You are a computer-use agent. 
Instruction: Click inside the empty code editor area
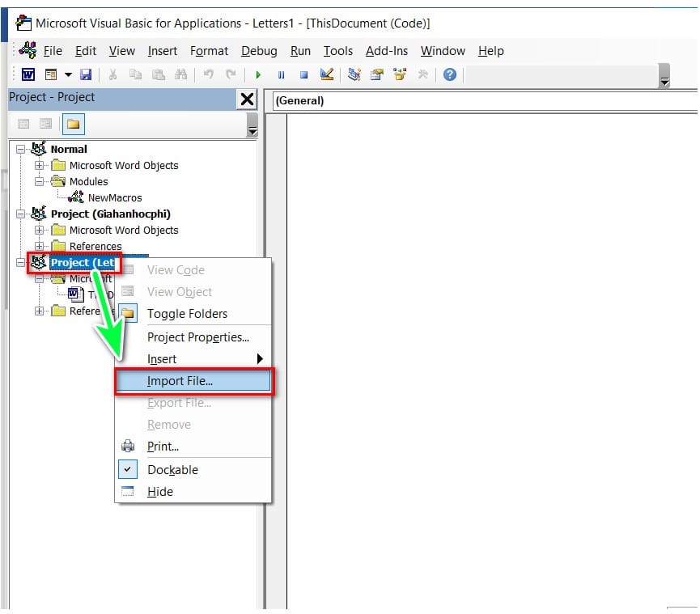(492, 361)
